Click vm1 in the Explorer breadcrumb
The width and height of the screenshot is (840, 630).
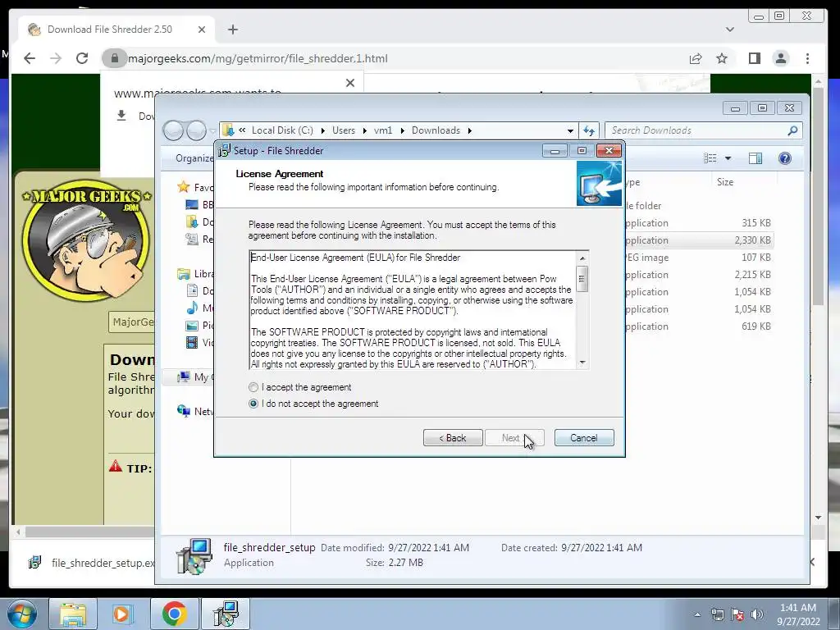(x=383, y=130)
